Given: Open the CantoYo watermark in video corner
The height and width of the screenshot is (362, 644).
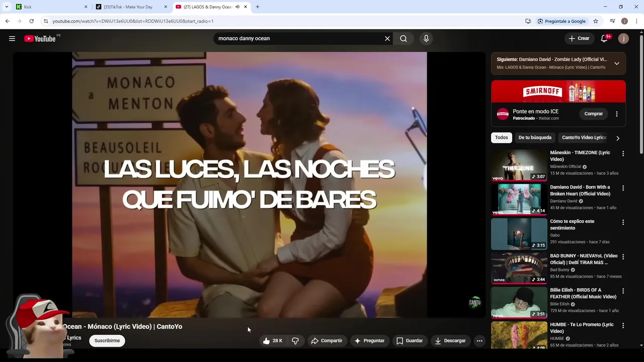Looking at the screenshot, I should click(475, 303).
